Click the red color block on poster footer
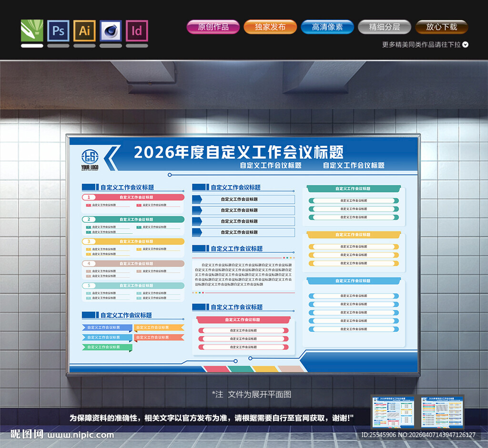Screen dimensions: 488x448 (x=216, y=369)
